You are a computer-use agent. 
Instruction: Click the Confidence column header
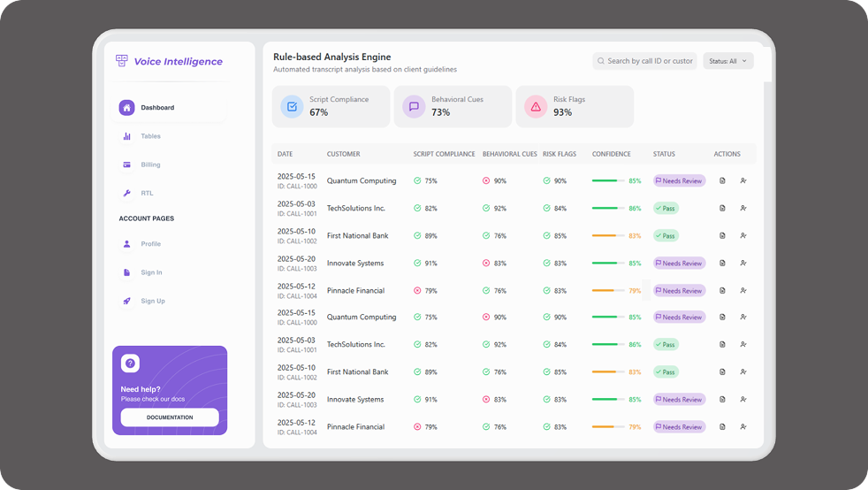point(612,154)
